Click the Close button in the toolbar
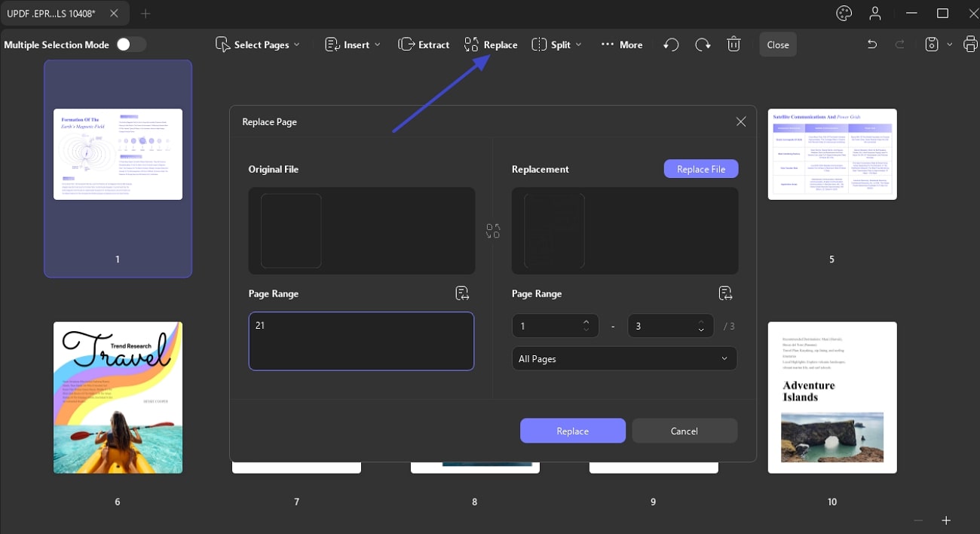Screen dimensions: 980x534 [778, 44]
